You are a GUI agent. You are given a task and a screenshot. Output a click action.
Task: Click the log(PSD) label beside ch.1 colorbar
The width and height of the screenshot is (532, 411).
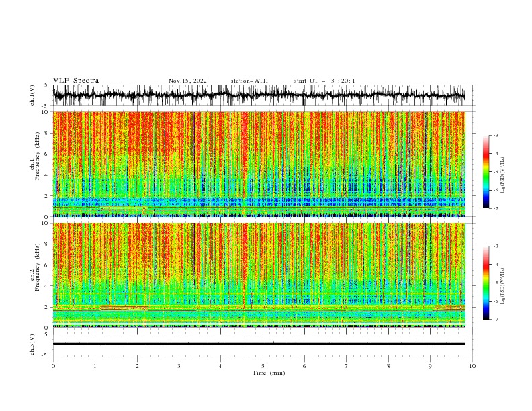pos(503,175)
